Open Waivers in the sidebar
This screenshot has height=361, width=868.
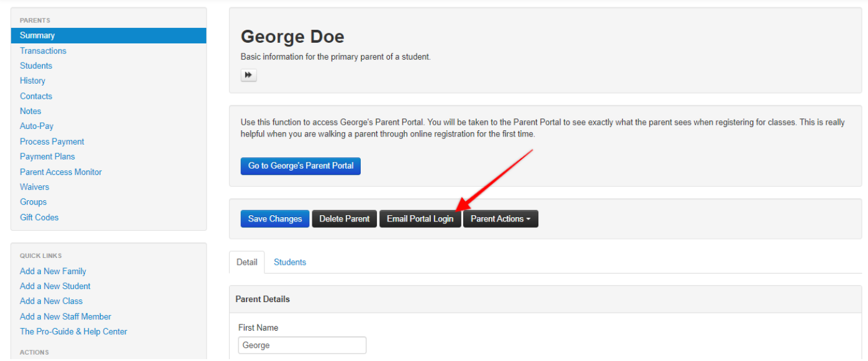tap(34, 187)
